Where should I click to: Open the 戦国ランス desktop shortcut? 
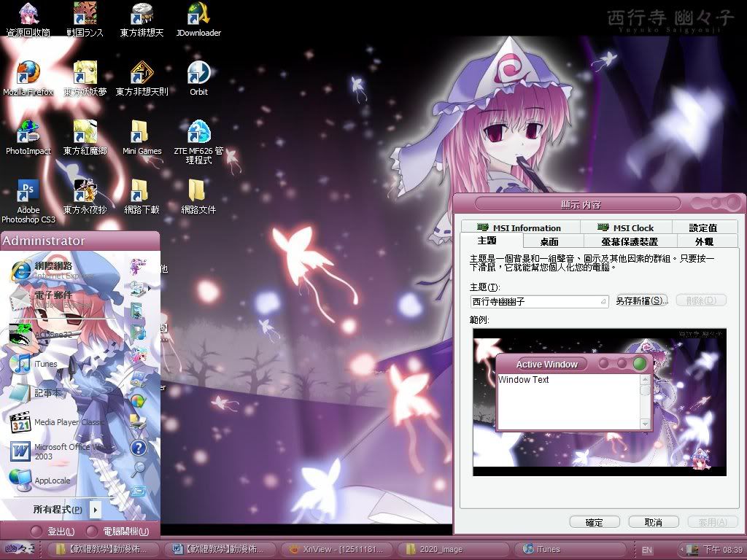pos(85,20)
